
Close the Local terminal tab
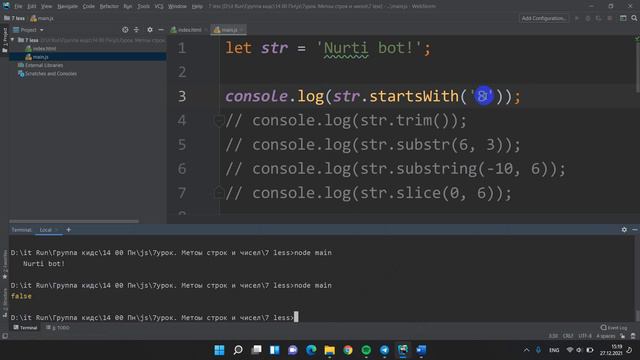[x=57, y=230]
